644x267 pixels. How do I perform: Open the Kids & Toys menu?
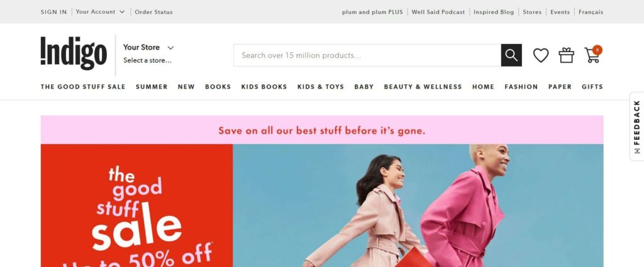click(x=321, y=87)
